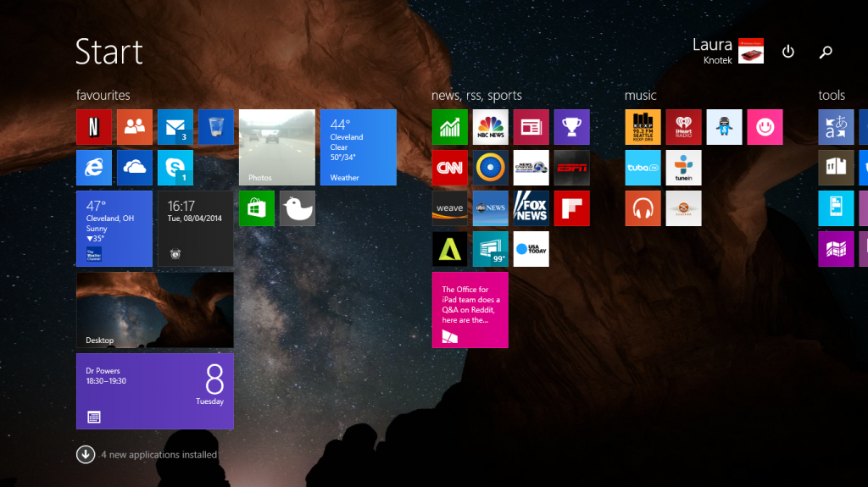Open the brown books tile in tools
Image resolution: width=868 pixels, height=487 pixels.
pos(836,168)
